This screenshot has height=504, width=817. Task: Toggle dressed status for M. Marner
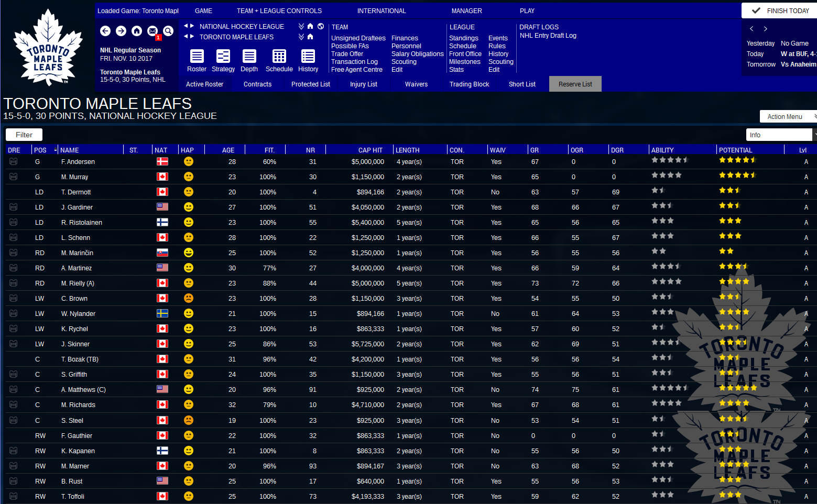[x=14, y=466]
